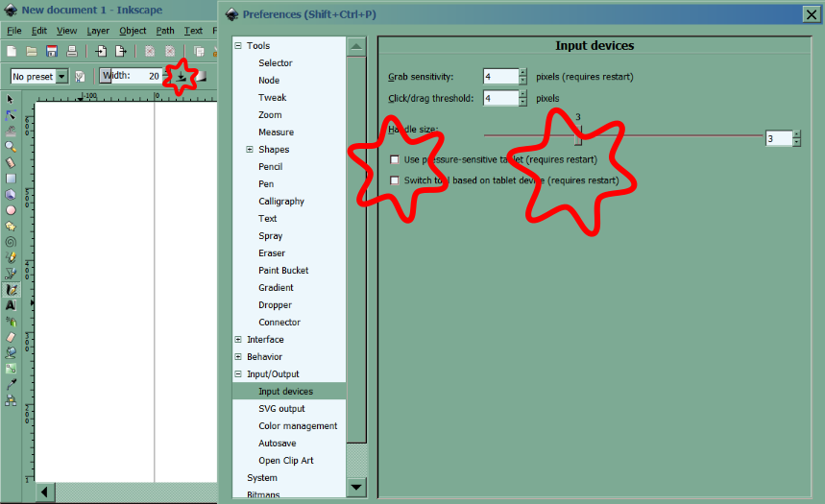Create new document with blank page icon
Image resolution: width=825 pixels, height=504 pixels.
coord(12,51)
